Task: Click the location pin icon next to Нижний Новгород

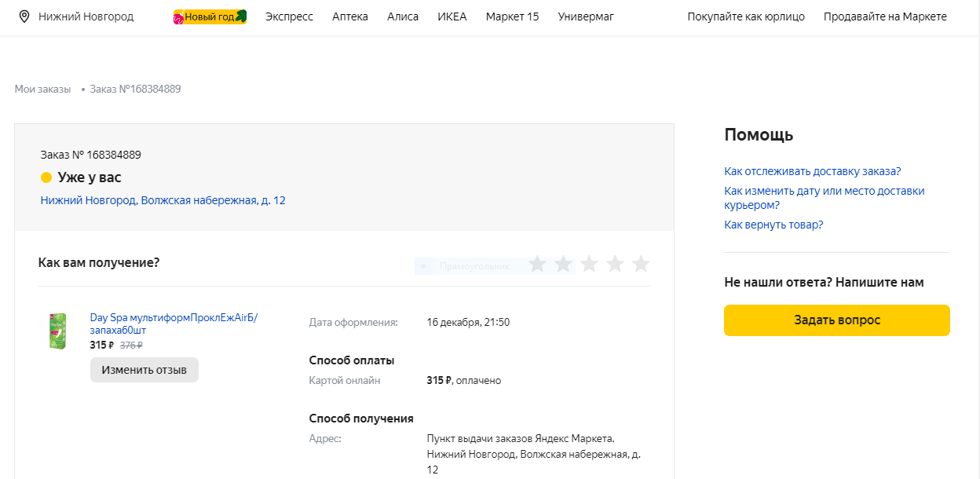Action: [x=23, y=16]
